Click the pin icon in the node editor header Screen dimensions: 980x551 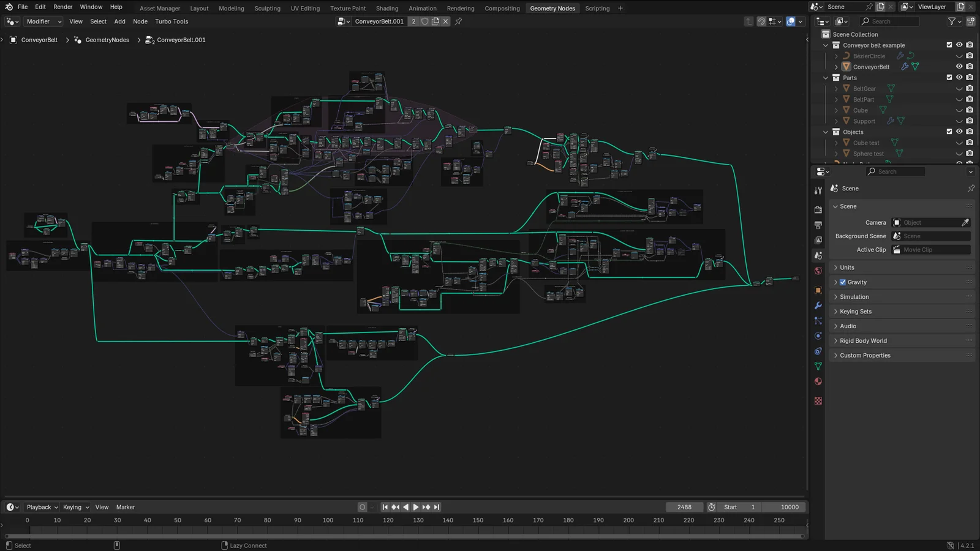(x=458, y=21)
